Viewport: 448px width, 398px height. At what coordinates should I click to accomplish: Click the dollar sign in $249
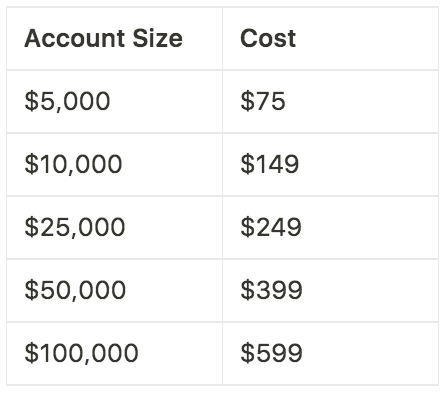click(x=248, y=227)
